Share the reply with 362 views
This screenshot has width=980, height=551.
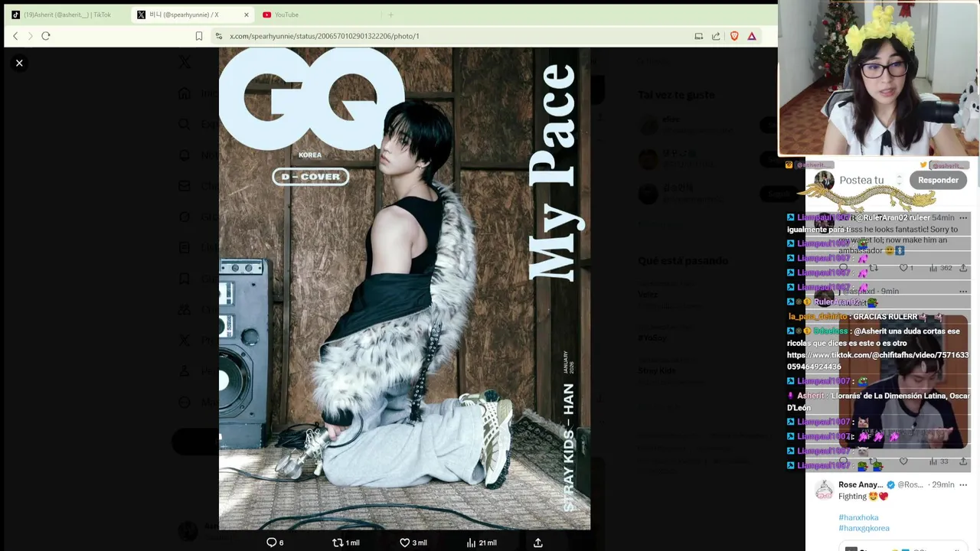coord(963,268)
